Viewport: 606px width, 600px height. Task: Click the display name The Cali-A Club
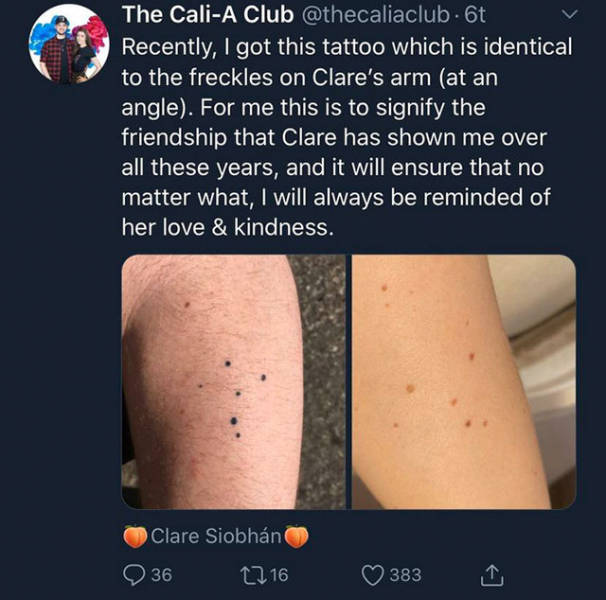[208, 16]
